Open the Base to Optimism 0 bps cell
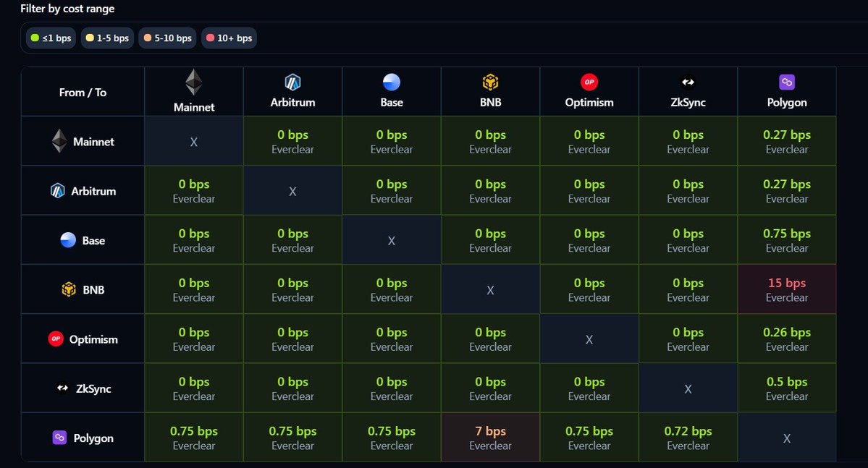The width and height of the screenshot is (868, 468). [589, 239]
